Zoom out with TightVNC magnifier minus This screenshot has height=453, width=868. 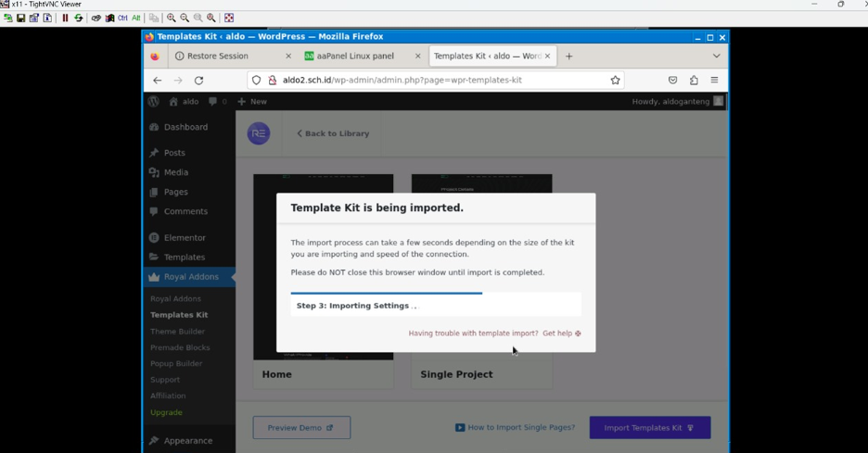185,18
